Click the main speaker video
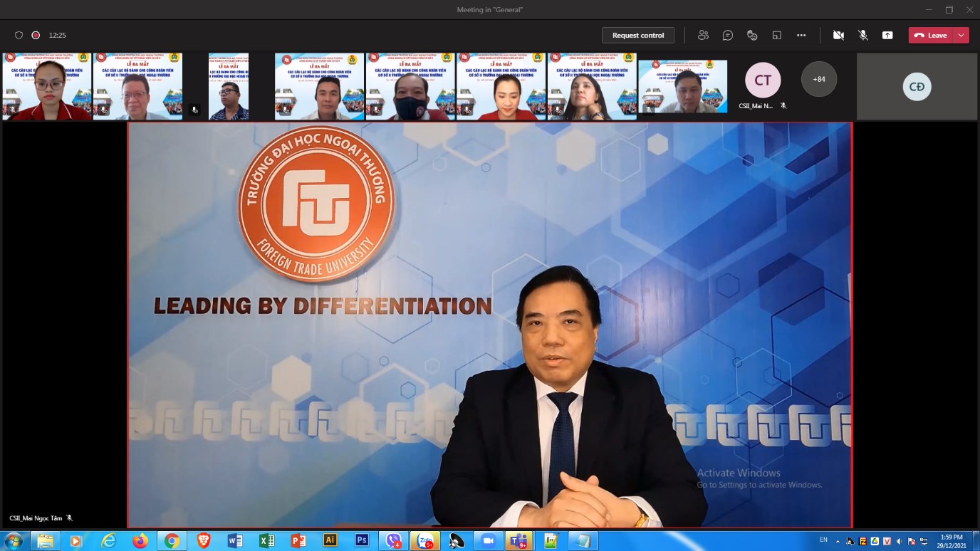The image size is (980, 551). click(490, 325)
